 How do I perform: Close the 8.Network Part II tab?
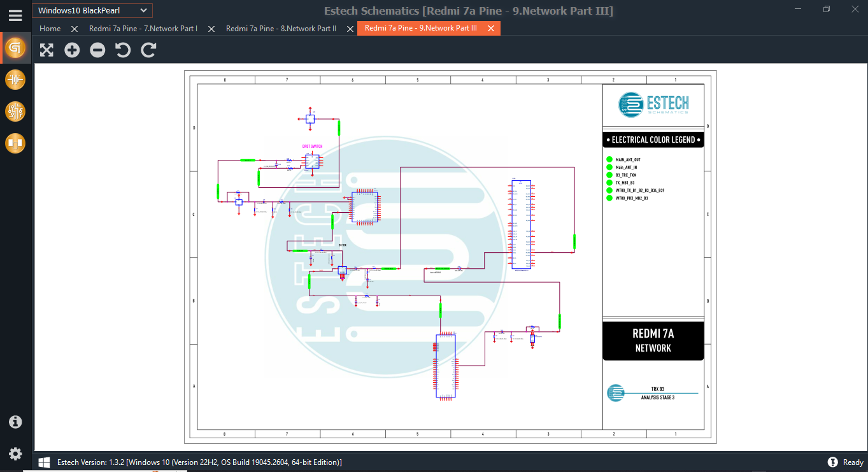point(350,29)
